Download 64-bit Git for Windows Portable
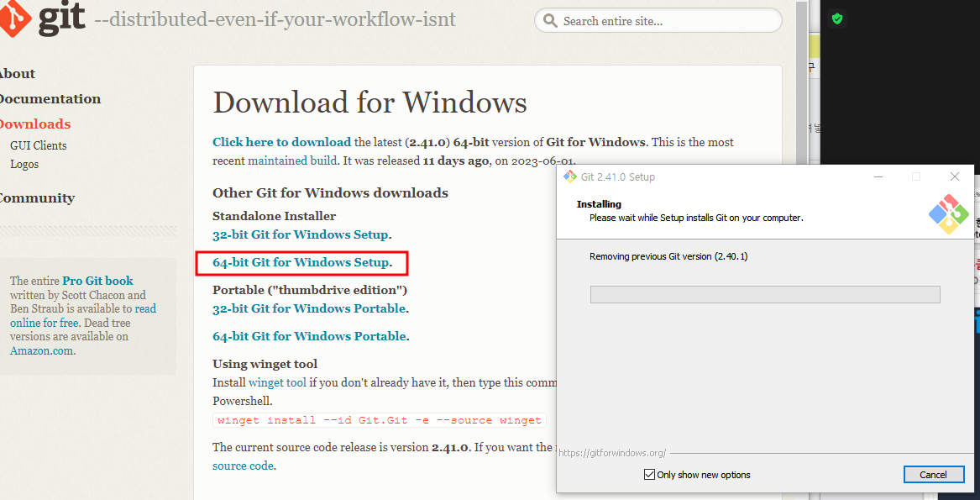 (x=309, y=336)
